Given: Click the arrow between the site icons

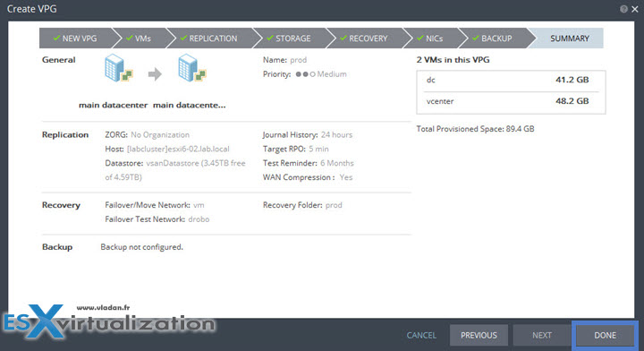Looking at the screenshot, I should pyautogui.click(x=155, y=74).
